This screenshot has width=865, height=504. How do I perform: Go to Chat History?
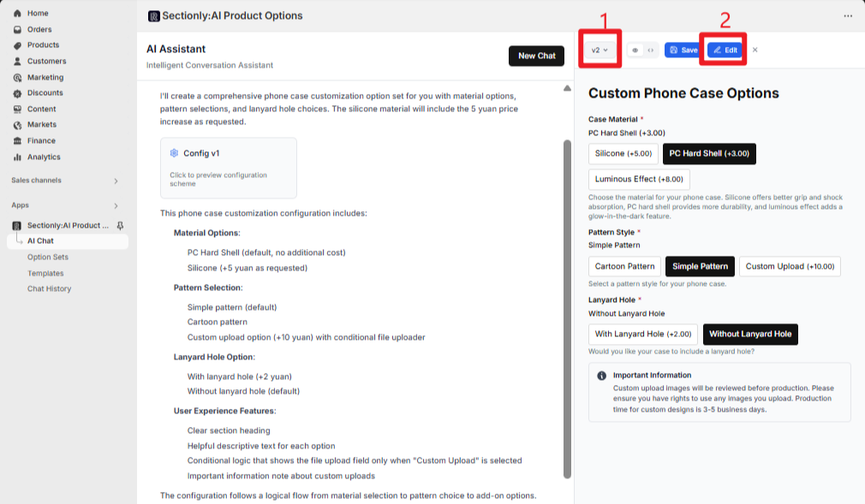pyautogui.click(x=50, y=289)
